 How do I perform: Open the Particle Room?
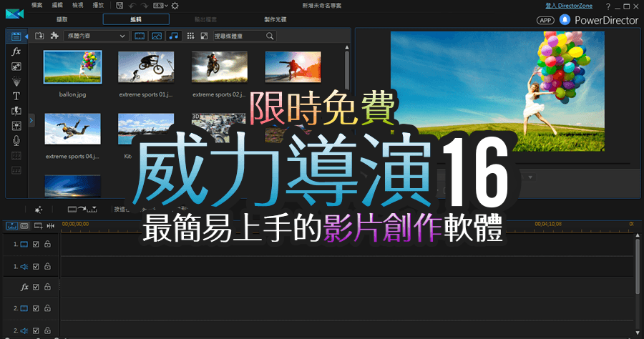tap(16, 82)
